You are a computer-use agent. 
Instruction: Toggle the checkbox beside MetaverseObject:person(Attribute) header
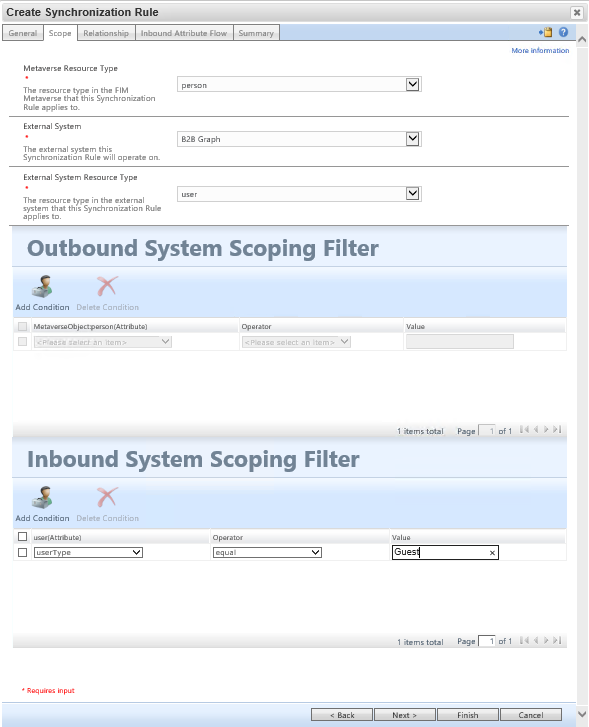[22, 326]
